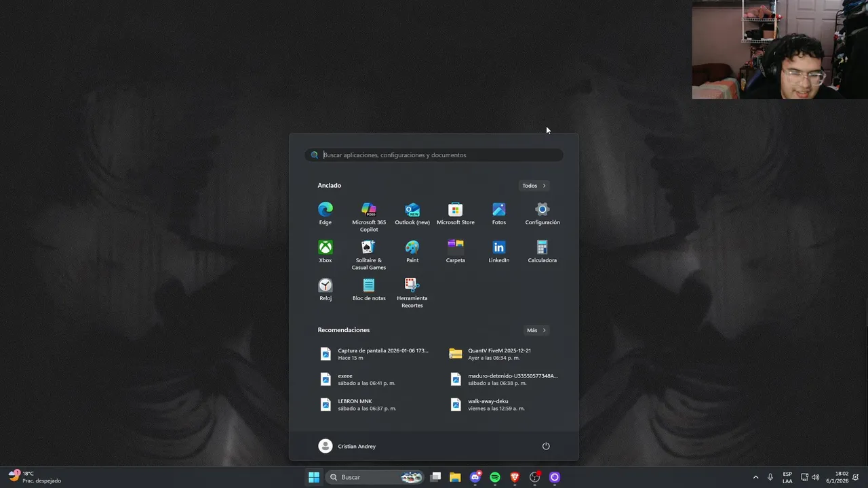The height and width of the screenshot is (488, 868).
Task: Open the pinned Carpeta folder
Action: pyautogui.click(x=456, y=251)
